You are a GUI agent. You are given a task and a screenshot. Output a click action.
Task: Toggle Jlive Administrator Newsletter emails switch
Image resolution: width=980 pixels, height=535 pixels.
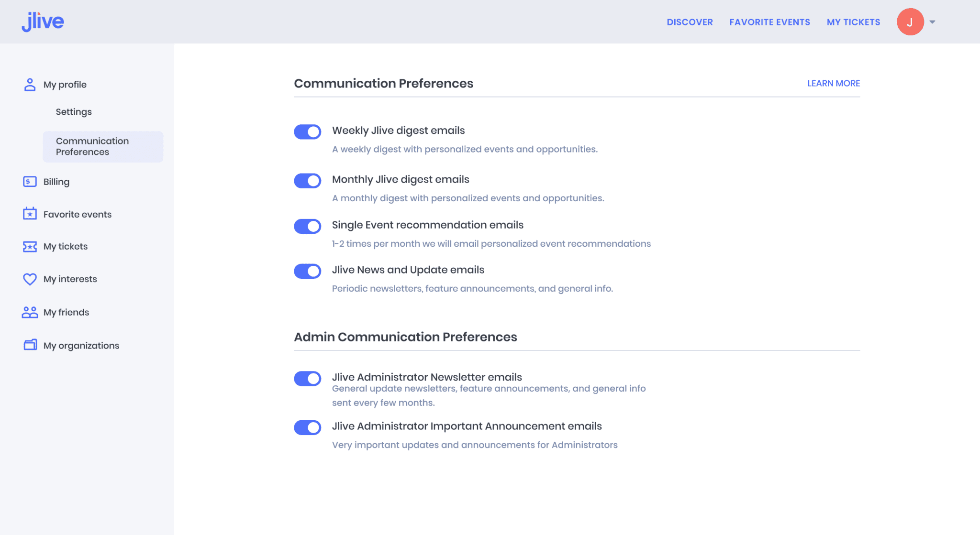(307, 379)
